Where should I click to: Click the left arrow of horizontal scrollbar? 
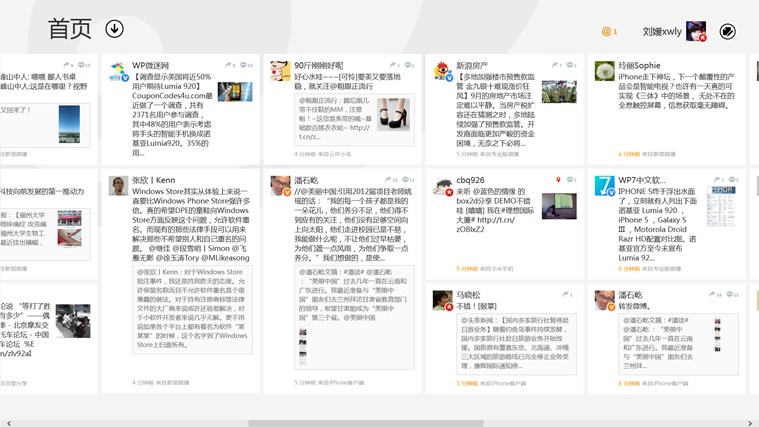click(x=9, y=423)
